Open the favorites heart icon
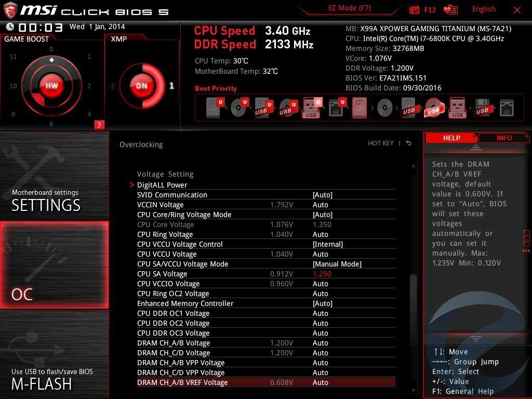The image size is (532, 399). click(x=450, y=10)
